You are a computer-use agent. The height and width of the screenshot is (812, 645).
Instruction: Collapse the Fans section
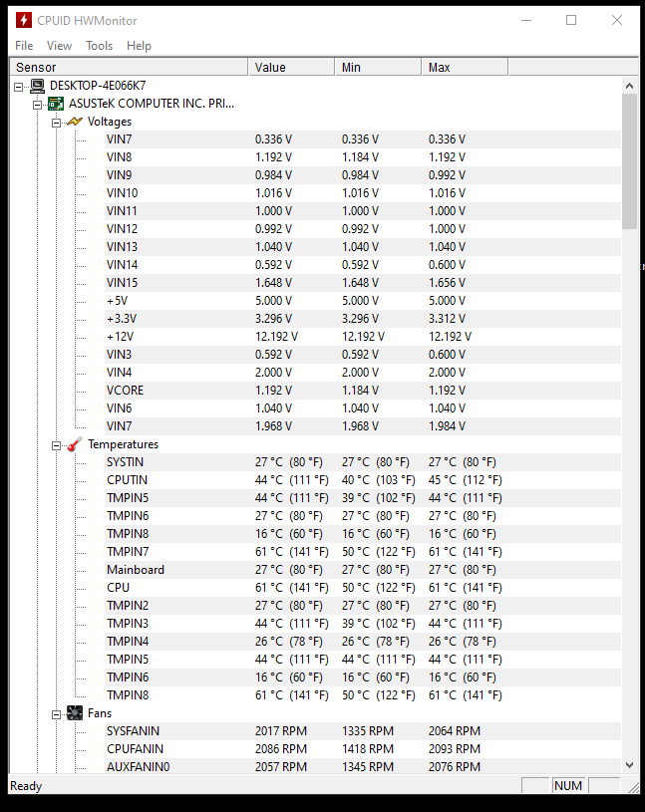coord(56,715)
